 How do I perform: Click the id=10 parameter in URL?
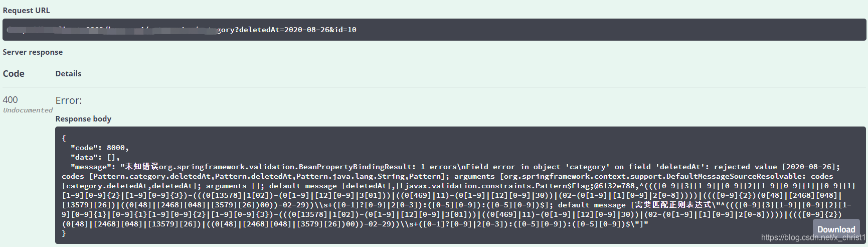[344, 30]
